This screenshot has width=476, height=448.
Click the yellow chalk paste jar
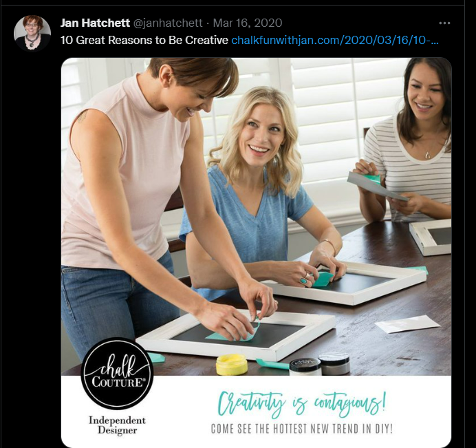[232, 364]
